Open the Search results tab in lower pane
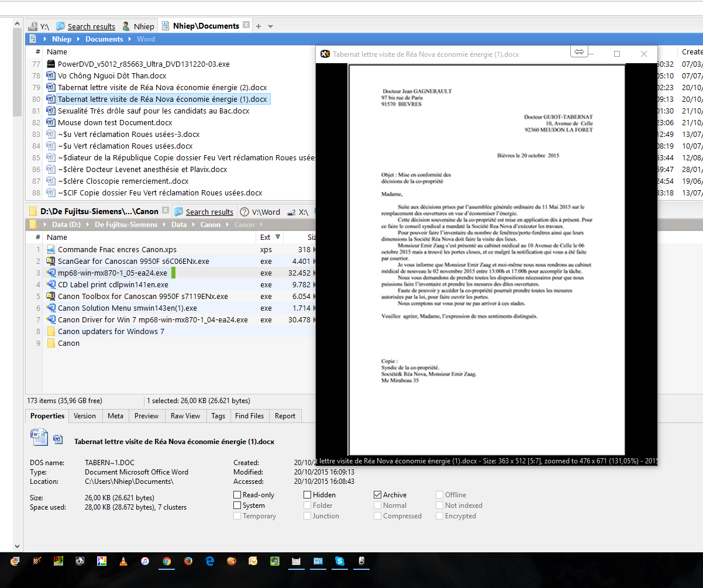 point(209,212)
